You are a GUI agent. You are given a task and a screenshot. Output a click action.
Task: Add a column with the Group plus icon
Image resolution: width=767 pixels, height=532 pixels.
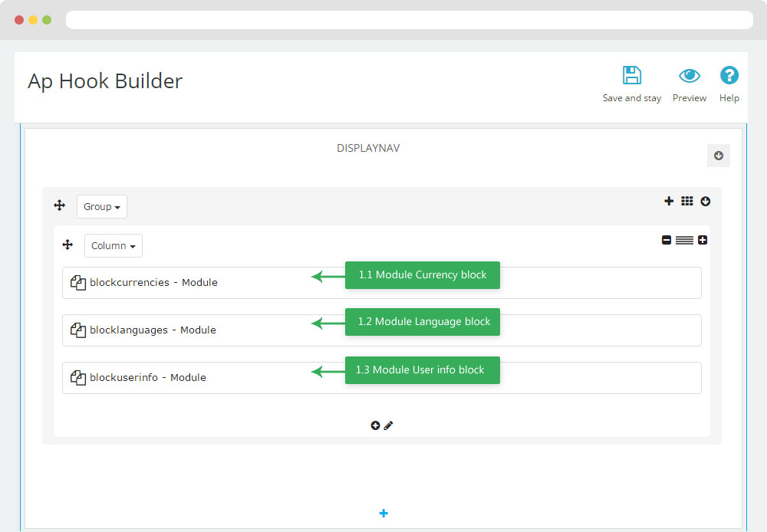point(669,201)
